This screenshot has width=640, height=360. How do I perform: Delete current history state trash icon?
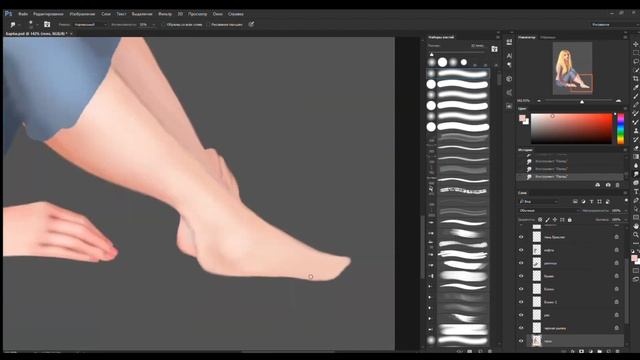(x=618, y=185)
